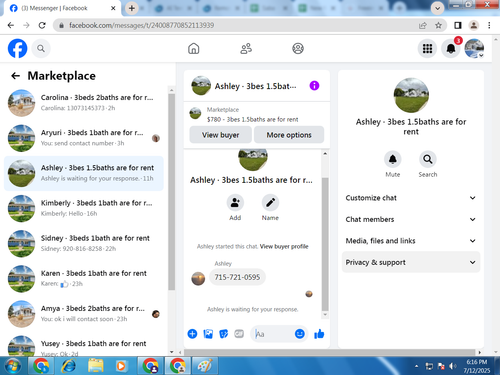Open Karen 3beds 1bath conversation
The width and height of the screenshot is (500, 375).
click(84, 279)
